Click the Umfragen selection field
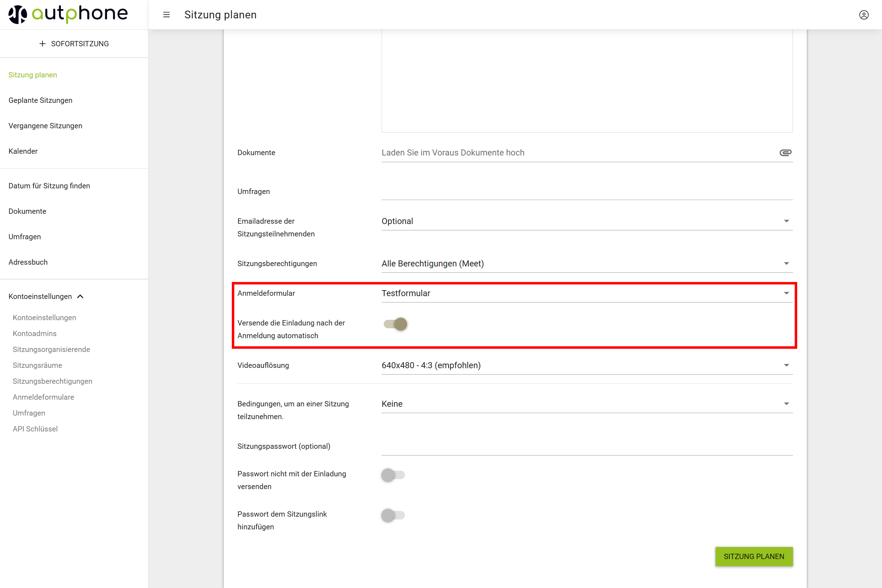This screenshot has width=882, height=588. [x=587, y=191]
